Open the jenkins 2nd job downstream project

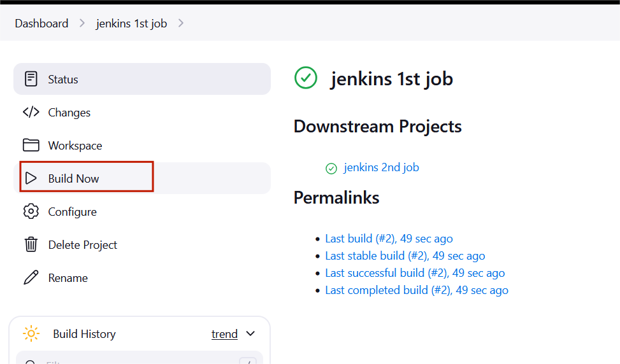click(381, 167)
